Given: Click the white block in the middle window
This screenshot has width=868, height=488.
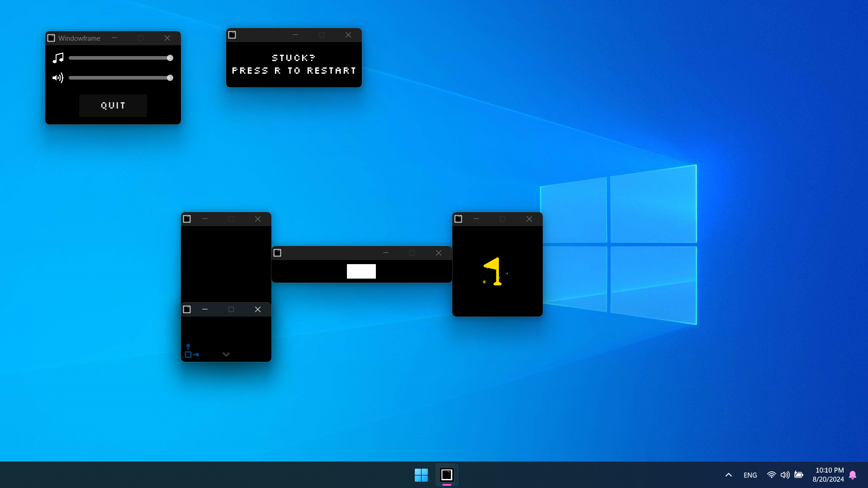Looking at the screenshot, I should pos(361,271).
